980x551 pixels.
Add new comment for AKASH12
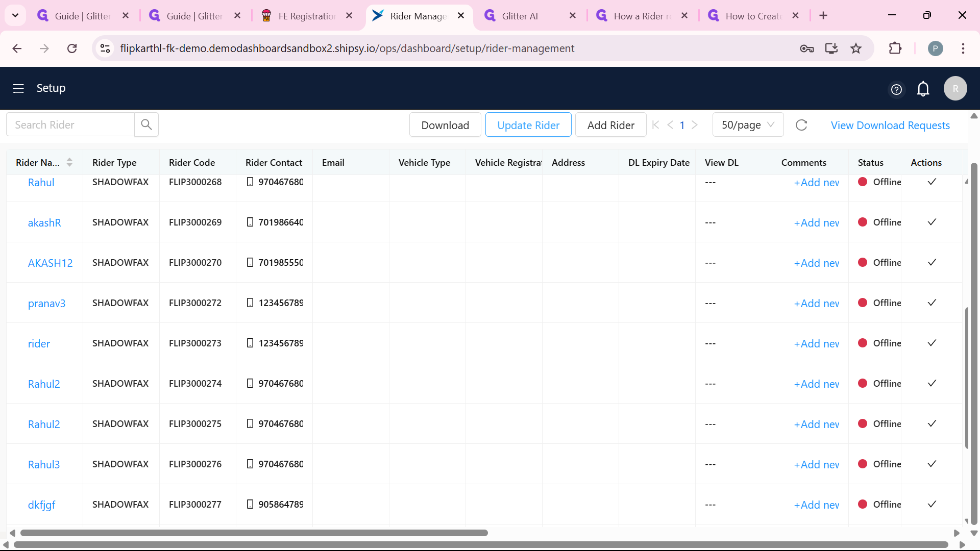tap(817, 263)
